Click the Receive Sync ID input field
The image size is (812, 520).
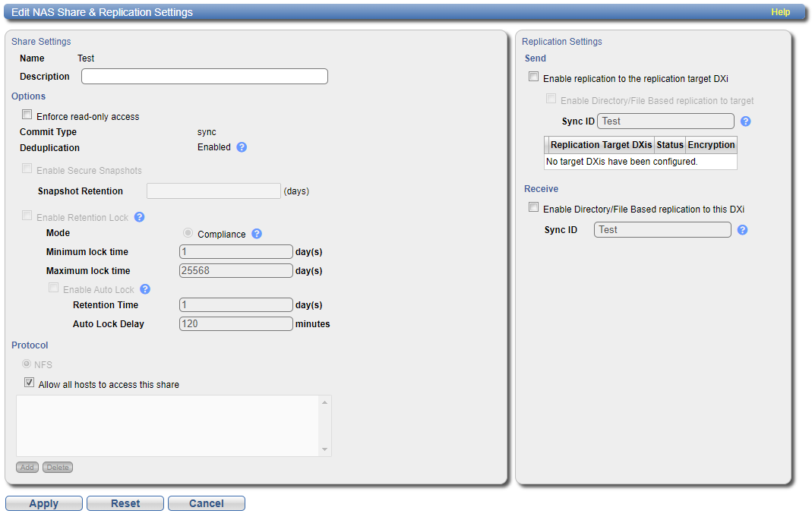click(662, 230)
